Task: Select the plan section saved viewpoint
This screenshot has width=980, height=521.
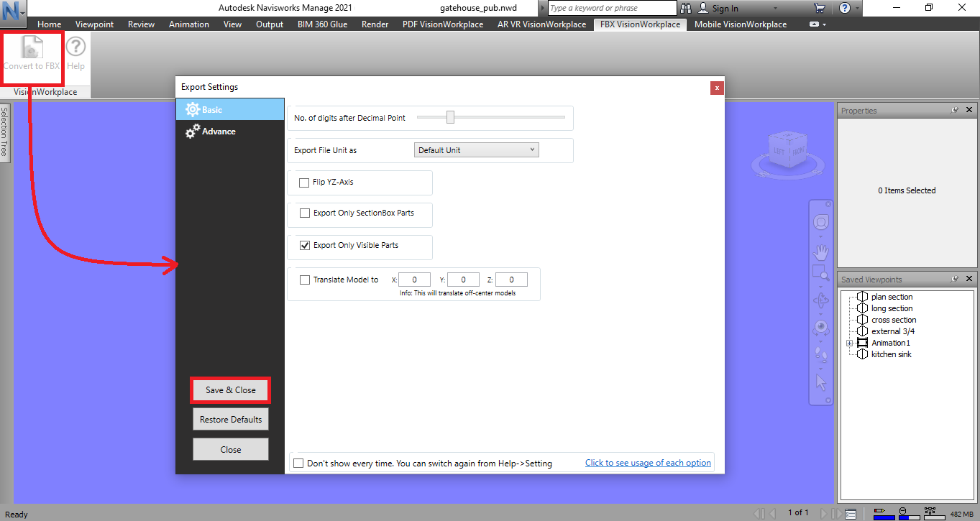Action: click(x=892, y=297)
